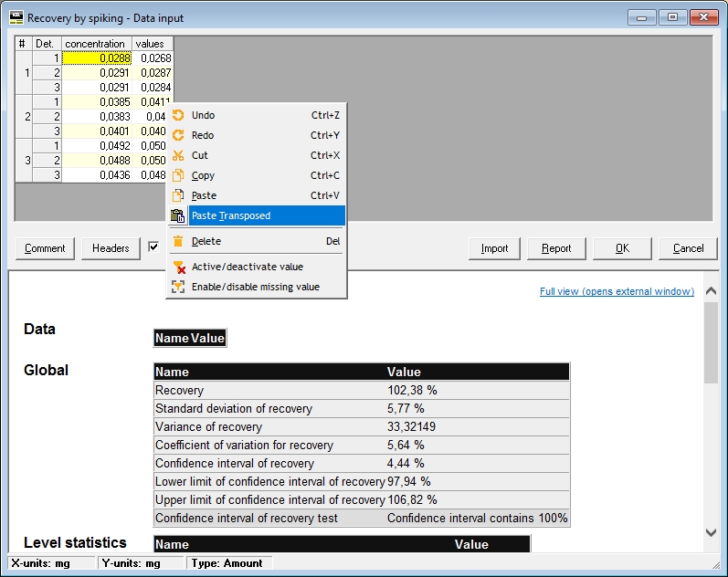728x577 pixels.
Task: Select values cell 0,0284
Action: (x=153, y=88)
